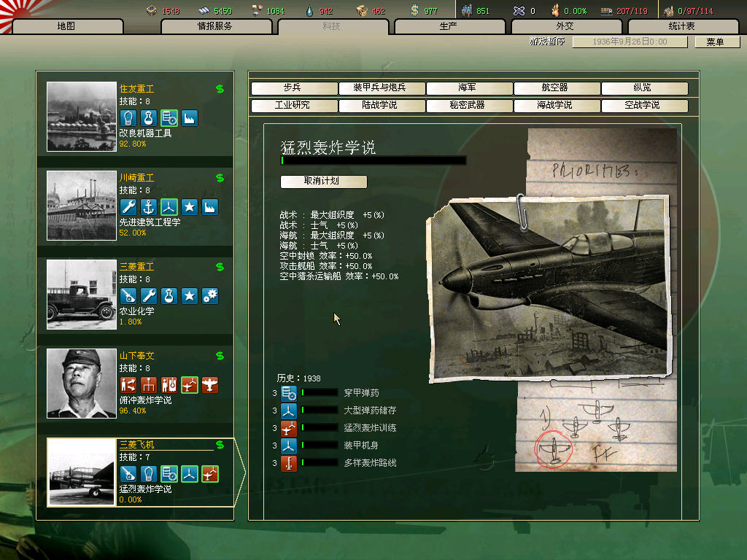Click 山下奉文 highlighted bomber icon
Viewport: 747px width, 560px height.
[190, 385]
